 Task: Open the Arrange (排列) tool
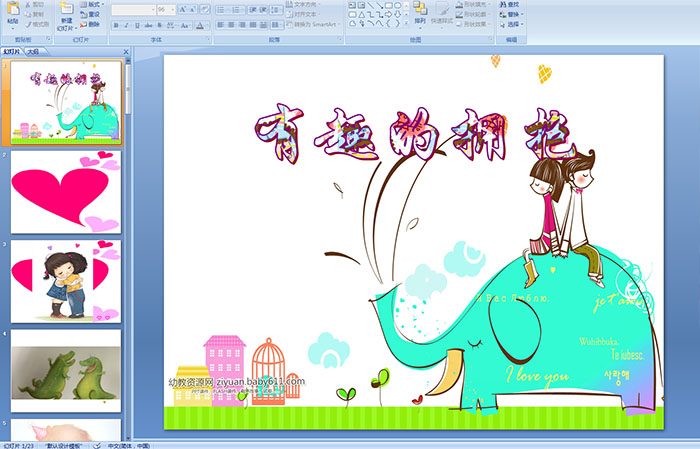420,12
